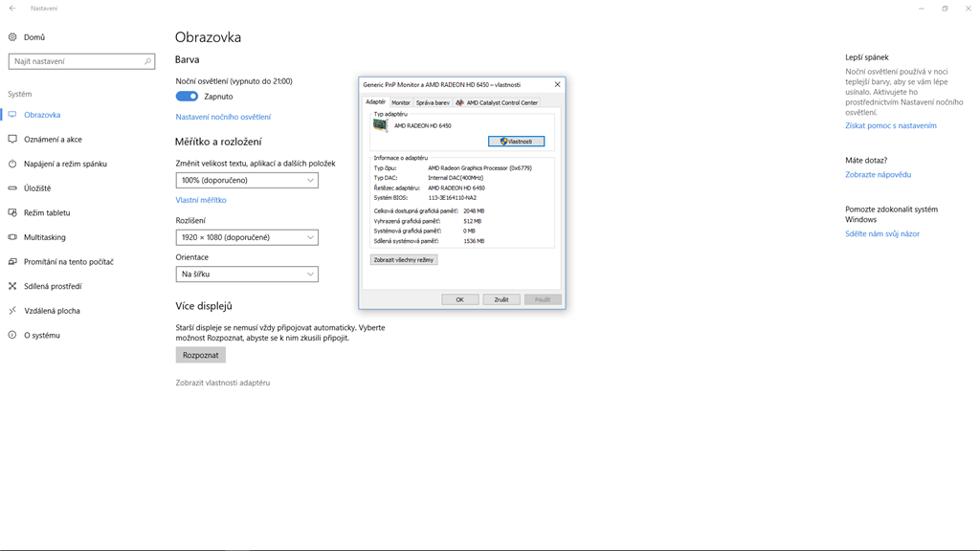Focus the Najít nastavení search field
Image resolution: width=980 pixels, height=551 pixels.
tap(82, 61)
